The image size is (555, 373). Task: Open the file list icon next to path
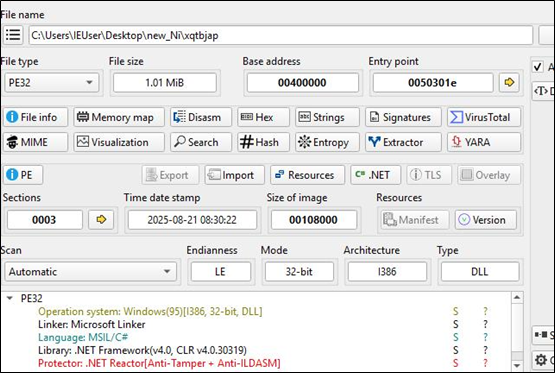(13, 35)
